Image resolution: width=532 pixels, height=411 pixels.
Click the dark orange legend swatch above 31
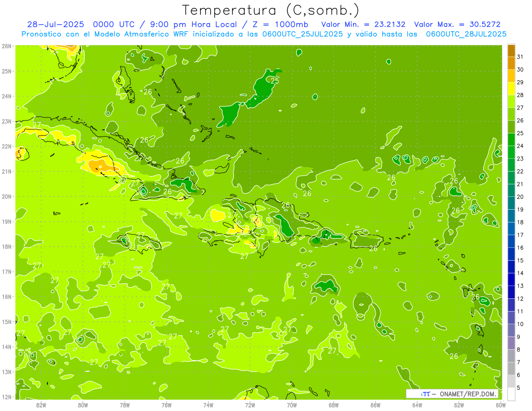[511, 51]
